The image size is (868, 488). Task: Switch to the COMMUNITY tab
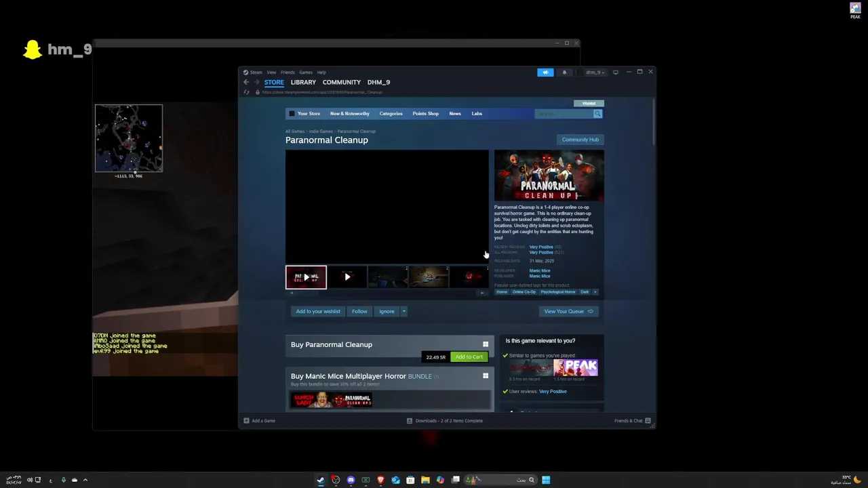click(342, 82)
